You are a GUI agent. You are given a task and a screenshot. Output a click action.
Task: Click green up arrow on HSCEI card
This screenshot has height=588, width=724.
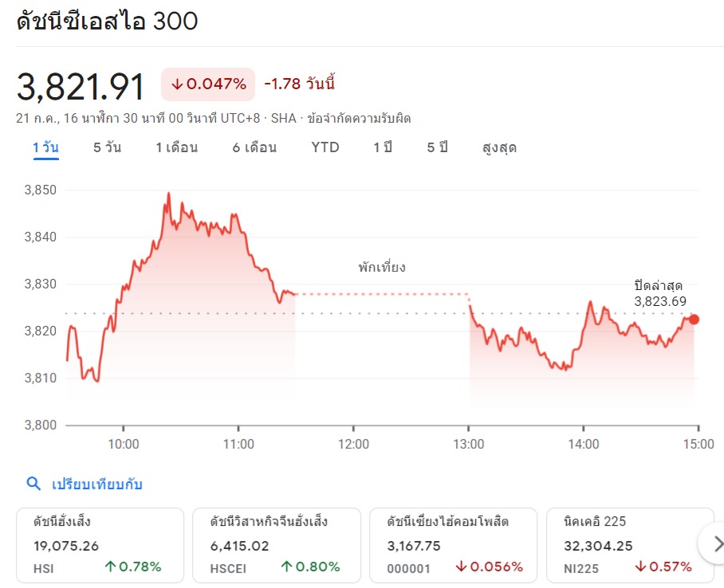287,567
